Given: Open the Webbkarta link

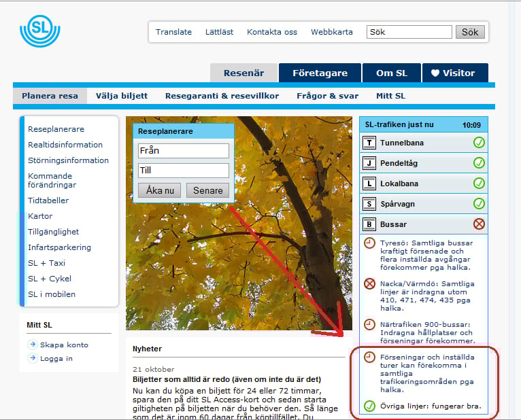Looking at the screenshot, I should (332, 32).
